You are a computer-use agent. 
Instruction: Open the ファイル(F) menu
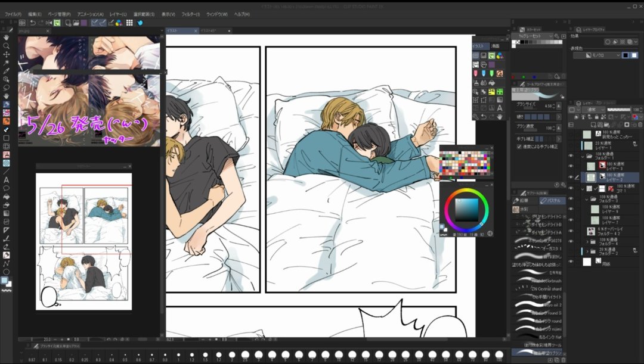pyautogui.click(x=13, y=14)
